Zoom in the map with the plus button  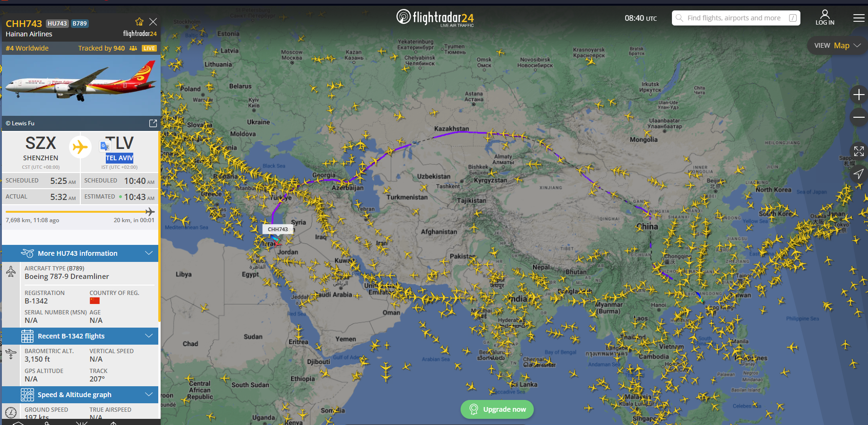[x=859, y=95]
